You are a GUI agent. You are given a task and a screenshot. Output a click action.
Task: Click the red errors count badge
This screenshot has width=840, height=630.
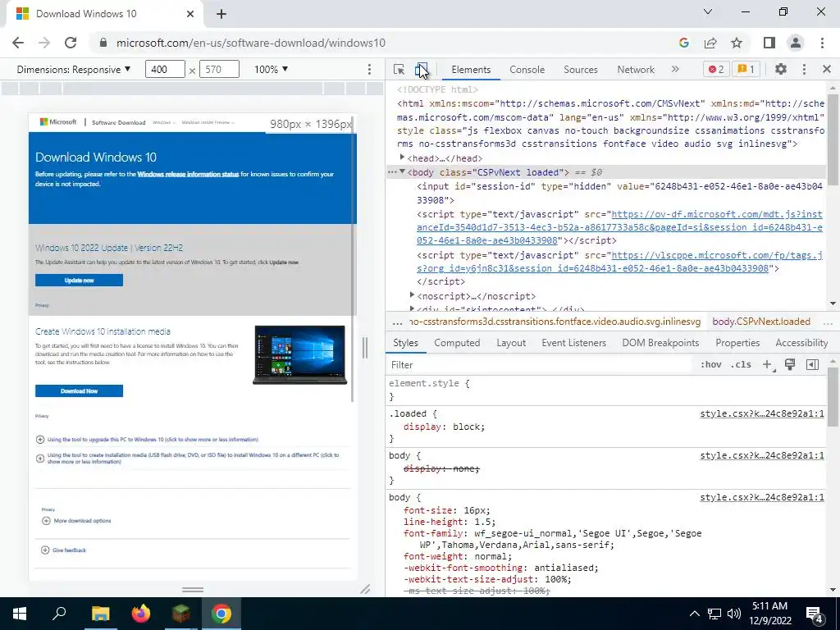(715, 69)
